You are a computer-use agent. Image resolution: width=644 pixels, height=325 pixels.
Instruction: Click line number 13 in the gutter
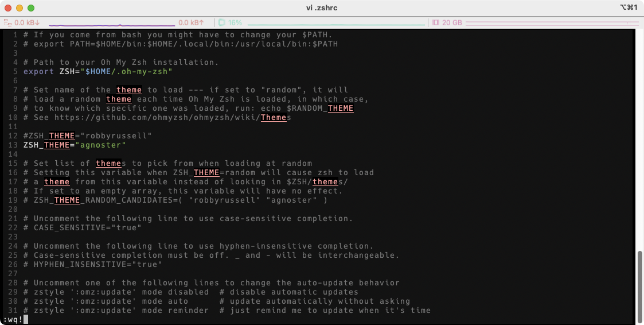coord(13,145)
